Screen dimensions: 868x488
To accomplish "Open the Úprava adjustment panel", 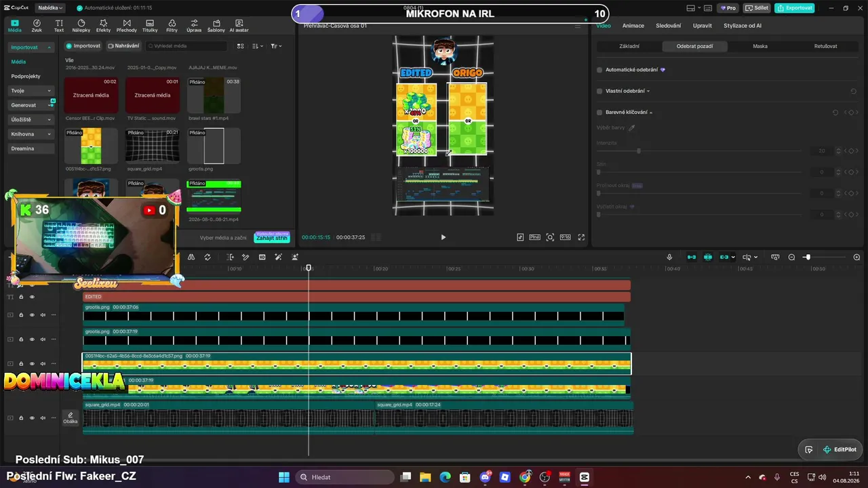I will (x=194, y=26).
